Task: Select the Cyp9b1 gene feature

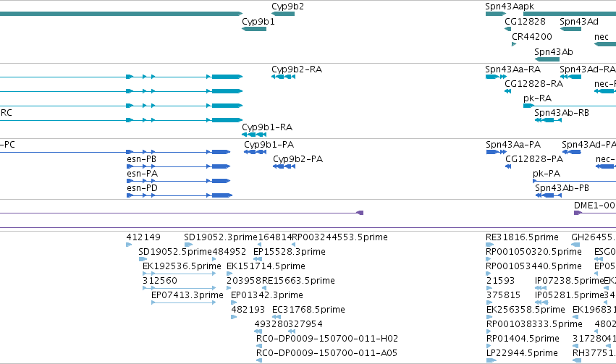Action: (254, 29)
